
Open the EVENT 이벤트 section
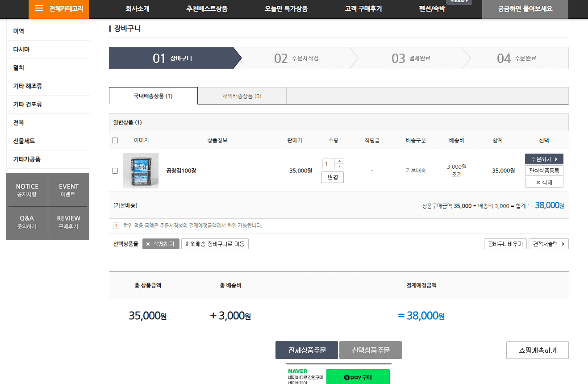click(68, 190)
